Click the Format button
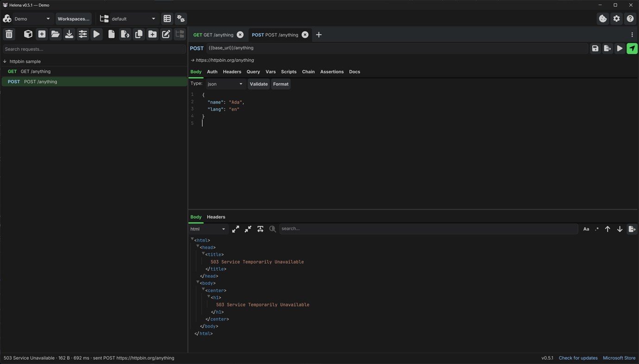Screen dimensions: 639x364 coord(281,84)
